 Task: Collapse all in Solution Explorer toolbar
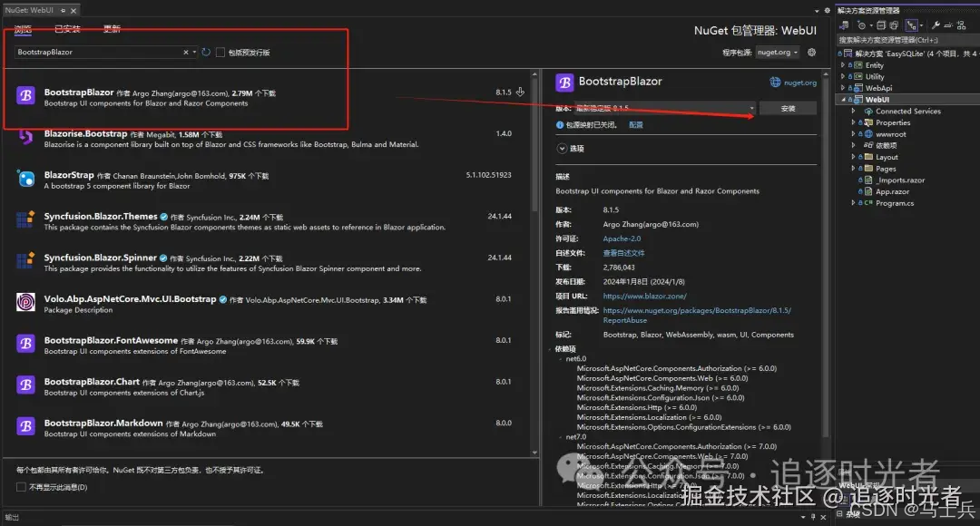[880, 25]
